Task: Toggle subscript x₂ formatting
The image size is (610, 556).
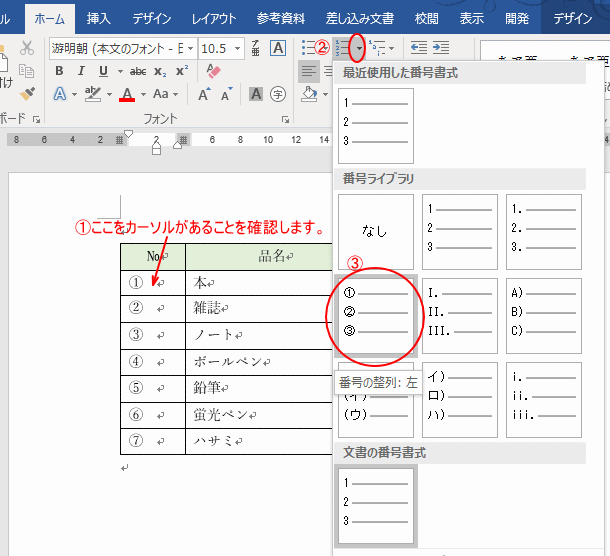Action: click(x=160, y=71)
